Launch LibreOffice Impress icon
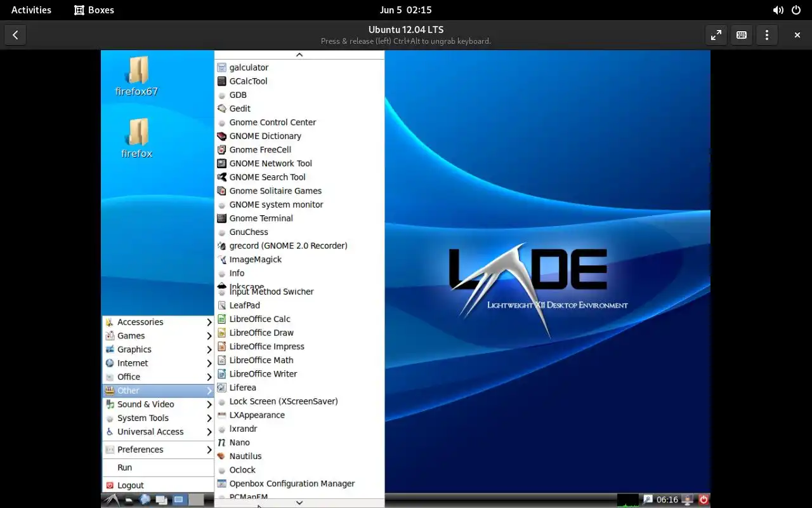The height and width of the screenshot is (508, 812). click(x=221, y=346)
